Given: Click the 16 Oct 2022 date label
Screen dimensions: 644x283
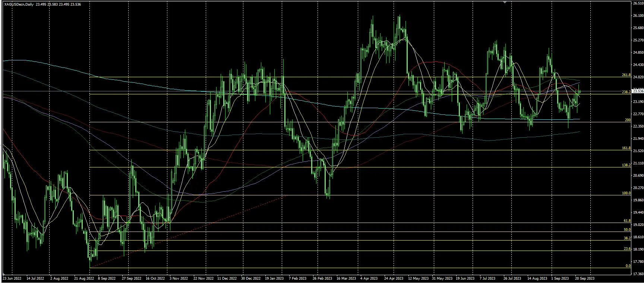Looking at the screenshot, I should pos(155,278).
